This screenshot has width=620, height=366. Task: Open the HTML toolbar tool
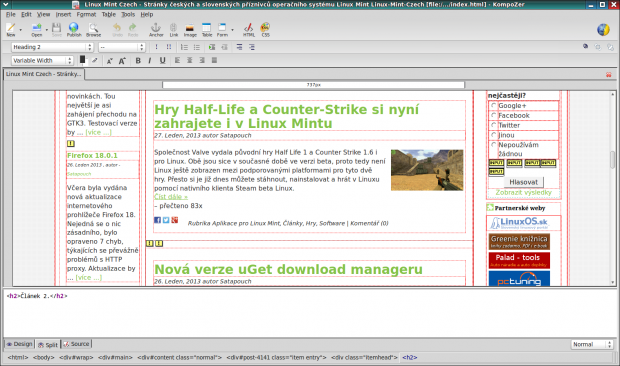click(x=249, y=30)
